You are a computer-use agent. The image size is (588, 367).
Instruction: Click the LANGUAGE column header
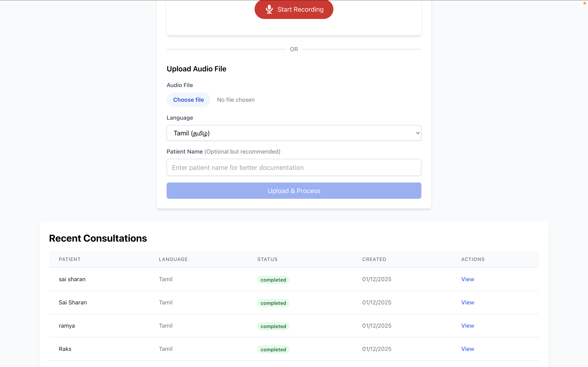point(173,259)
